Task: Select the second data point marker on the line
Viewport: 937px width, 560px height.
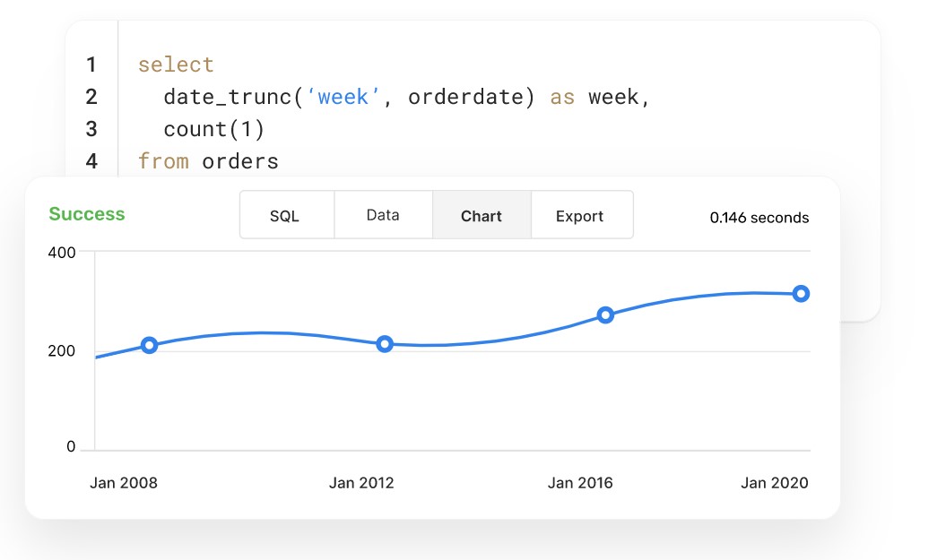Action: (385, 343)
